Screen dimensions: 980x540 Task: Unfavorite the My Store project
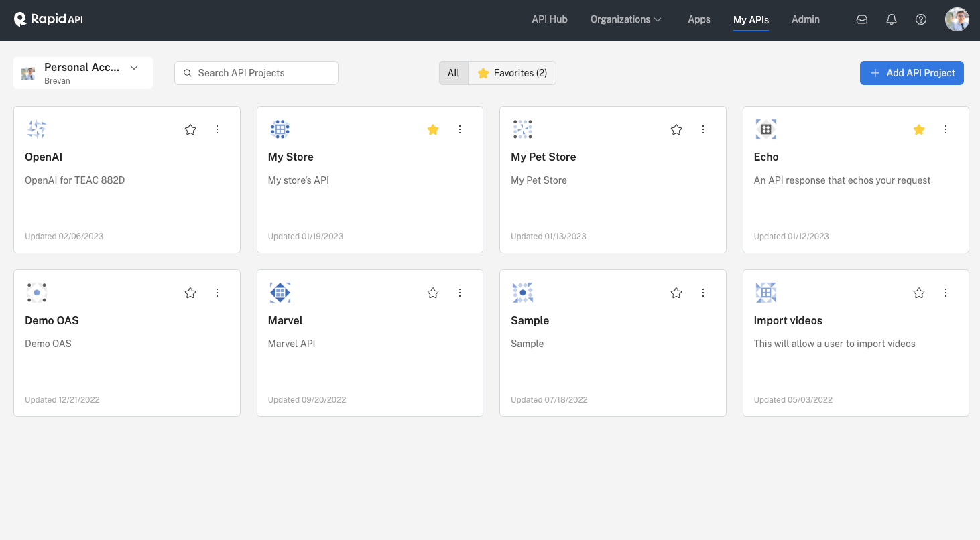[432, 129]
